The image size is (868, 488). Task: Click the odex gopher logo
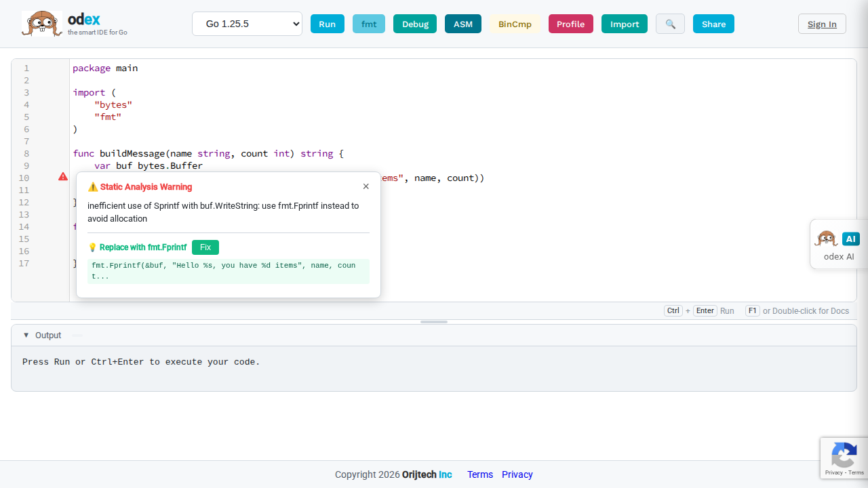[x=41, y=22]
